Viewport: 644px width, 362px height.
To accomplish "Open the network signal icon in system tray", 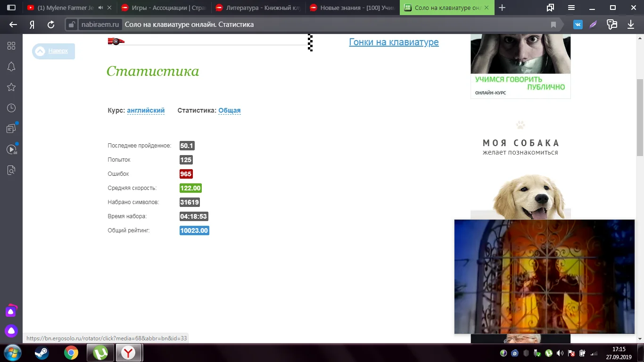I will (x=594, y=353).
